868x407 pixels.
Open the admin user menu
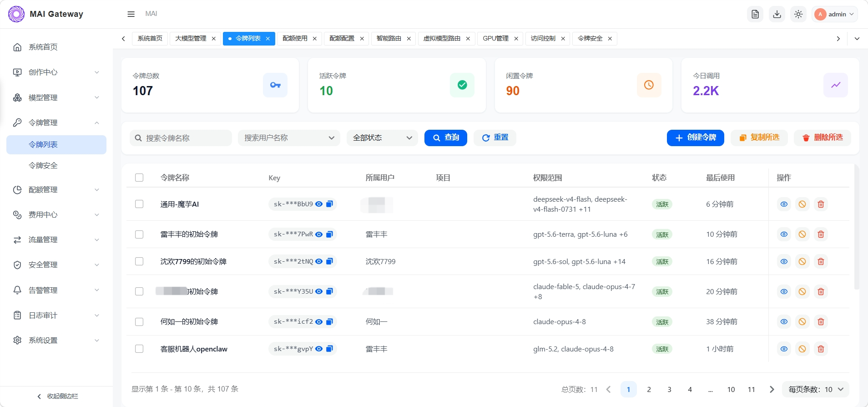click(x=835, y=14)
